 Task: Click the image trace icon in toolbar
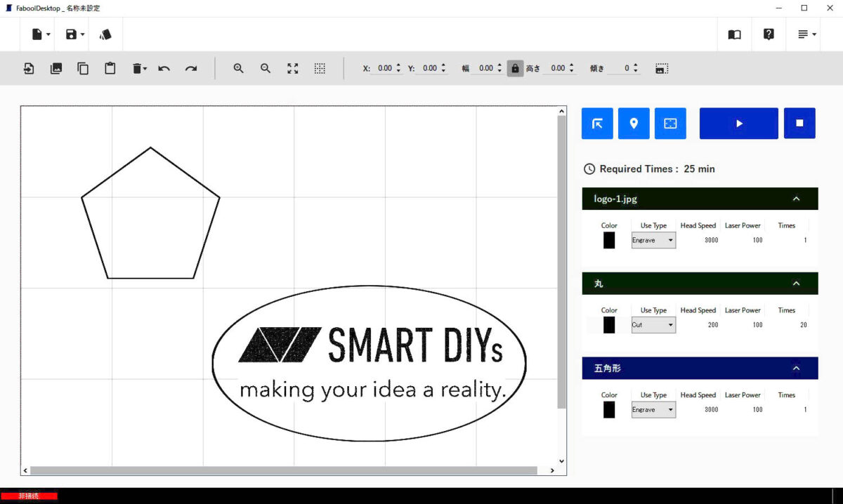coord(661,68)
